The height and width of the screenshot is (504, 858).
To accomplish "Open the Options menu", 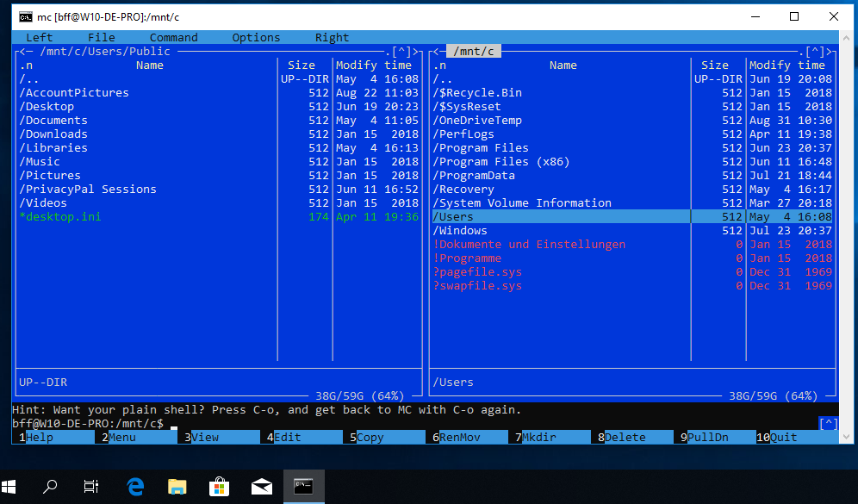I will click(256, 37).
